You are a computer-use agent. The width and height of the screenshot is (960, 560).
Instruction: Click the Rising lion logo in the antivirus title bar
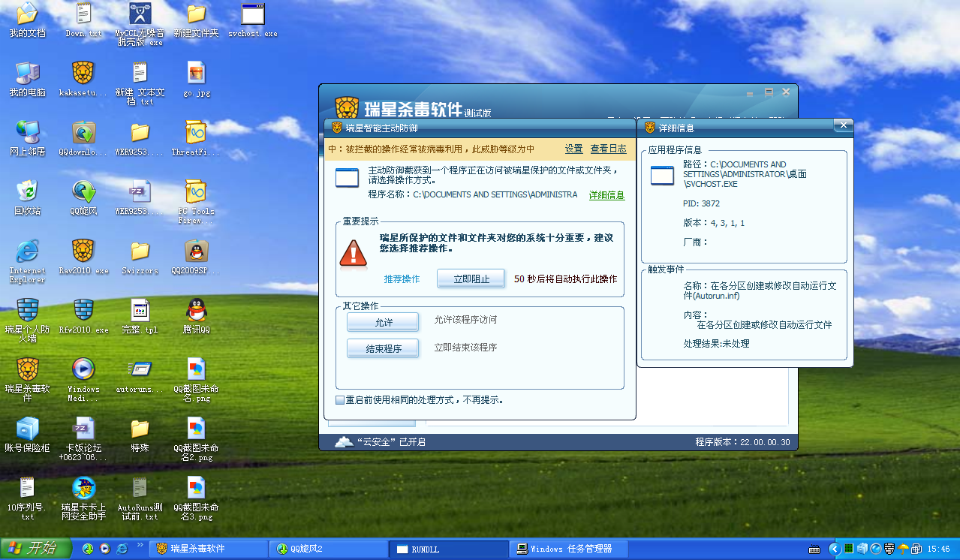347,107
